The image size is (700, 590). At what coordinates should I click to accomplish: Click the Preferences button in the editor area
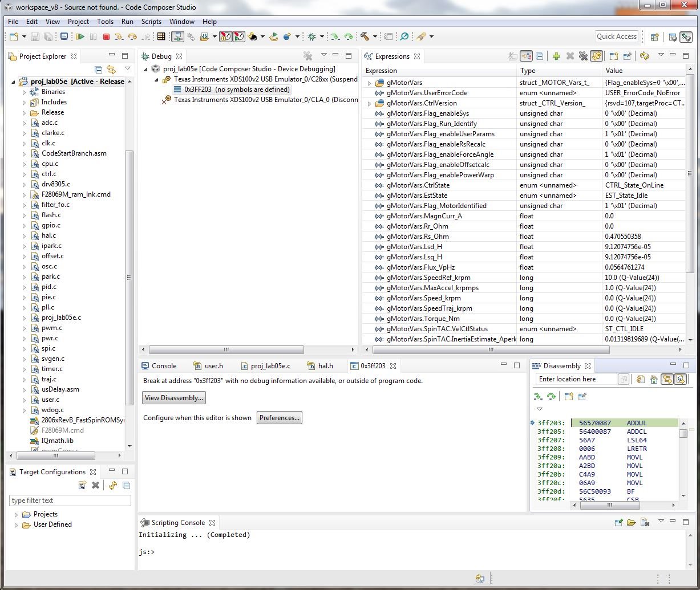tap(279, 417)
